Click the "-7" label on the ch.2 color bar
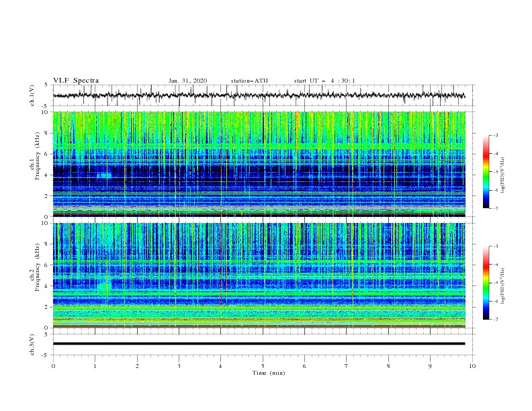This screenshot has height=411, width=532. click(496, 319)
